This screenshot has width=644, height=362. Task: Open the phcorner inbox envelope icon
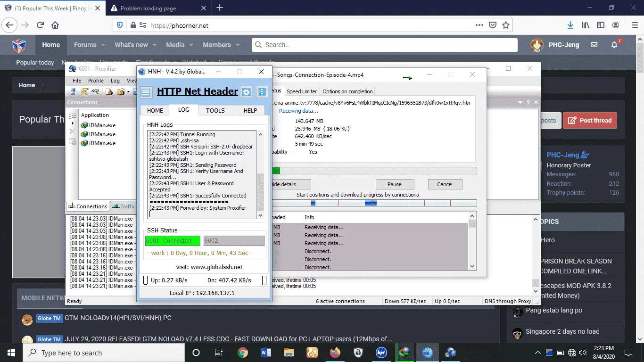pos(594,45)
